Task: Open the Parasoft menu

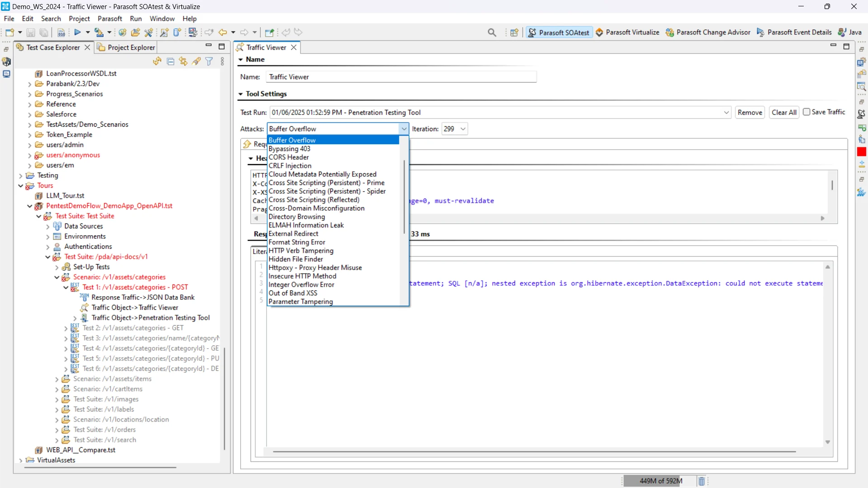Action: click(110, 19)
